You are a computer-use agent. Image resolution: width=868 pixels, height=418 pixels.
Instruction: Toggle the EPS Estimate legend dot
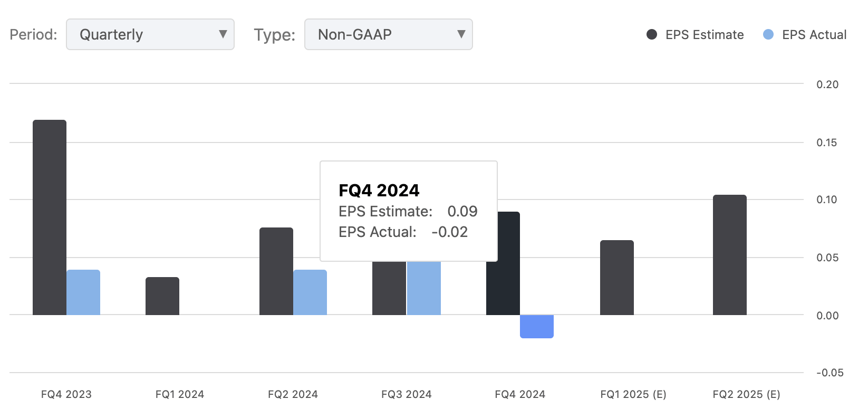[652, 35]
